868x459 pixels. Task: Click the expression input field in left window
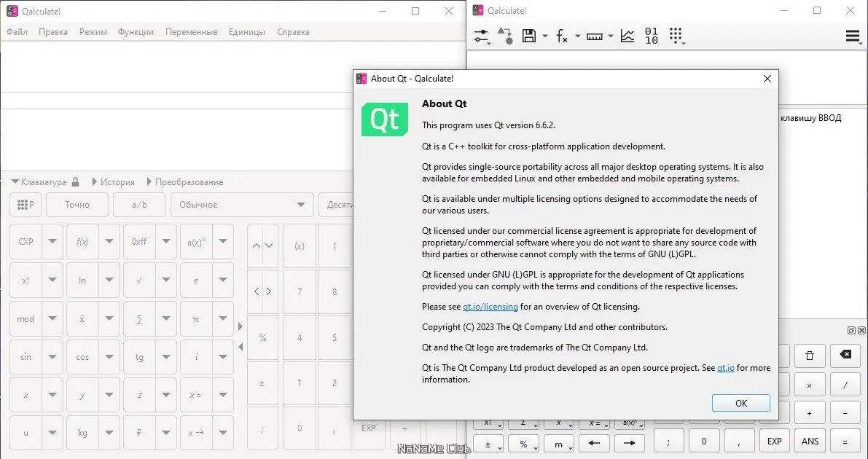point(232,66)
